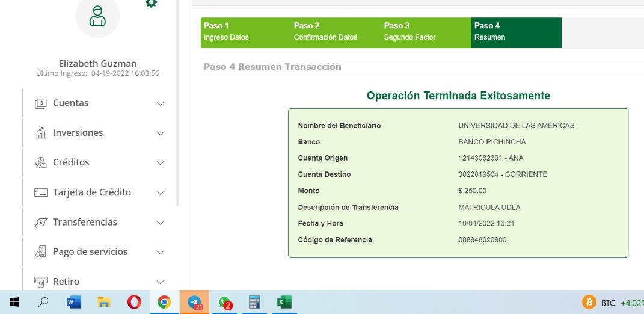
Task: Click the settings gear icon
Action: (152, 4)
